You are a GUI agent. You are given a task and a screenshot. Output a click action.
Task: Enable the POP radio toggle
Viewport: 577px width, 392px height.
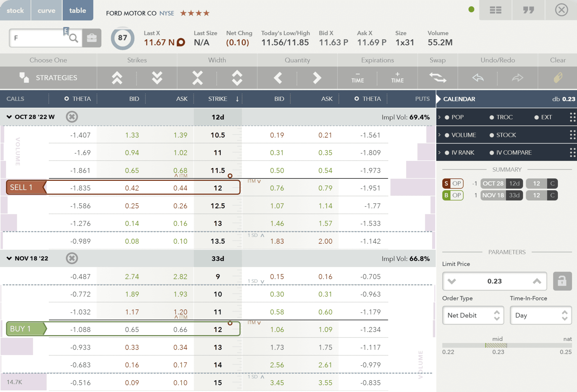pos(447,117)
